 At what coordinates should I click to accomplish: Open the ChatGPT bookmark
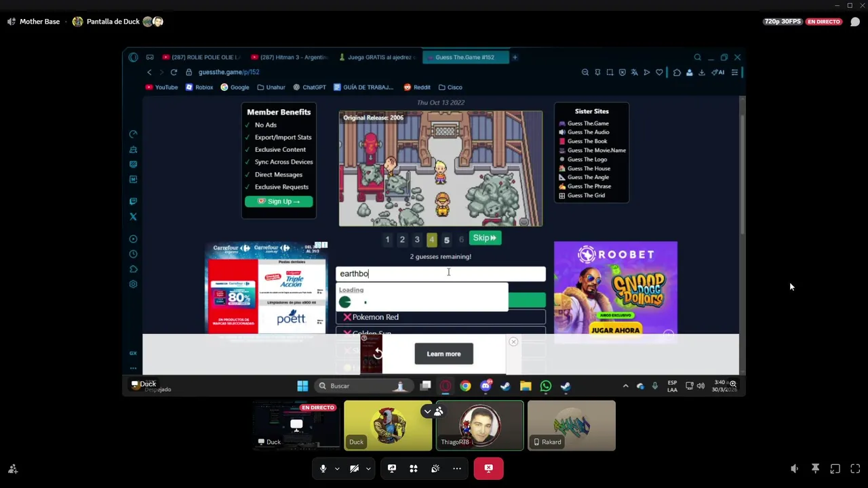pos(309,87)
